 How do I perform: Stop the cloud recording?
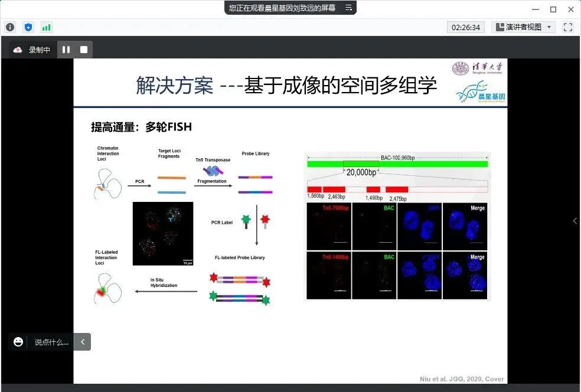click(84, 50)
